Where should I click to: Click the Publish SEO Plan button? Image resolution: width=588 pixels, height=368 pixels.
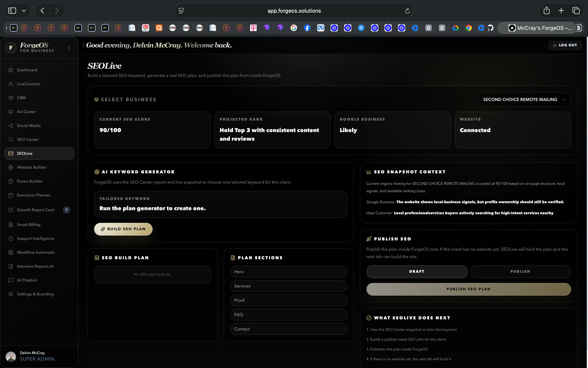coord(468,289)
